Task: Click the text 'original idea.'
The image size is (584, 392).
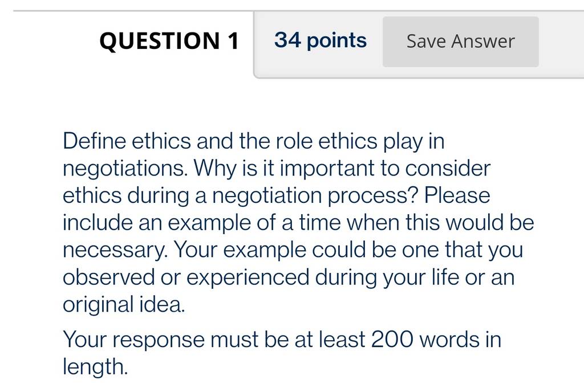Action: (124, 304)
